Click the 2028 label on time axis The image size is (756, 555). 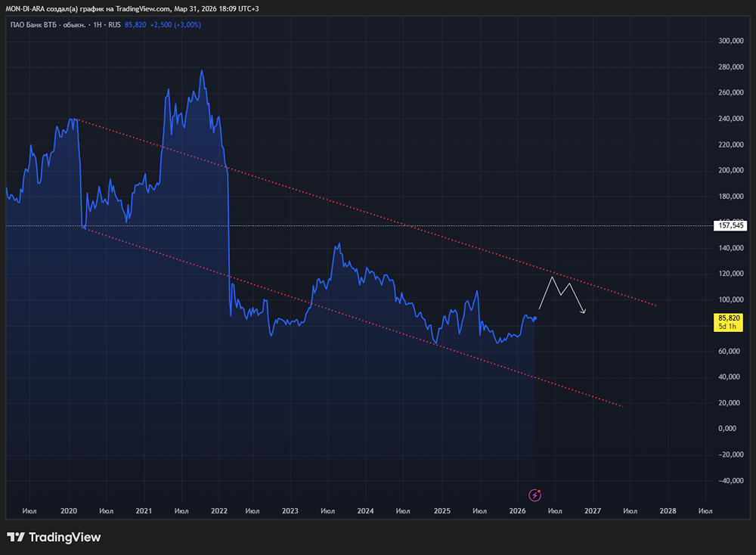668,511
